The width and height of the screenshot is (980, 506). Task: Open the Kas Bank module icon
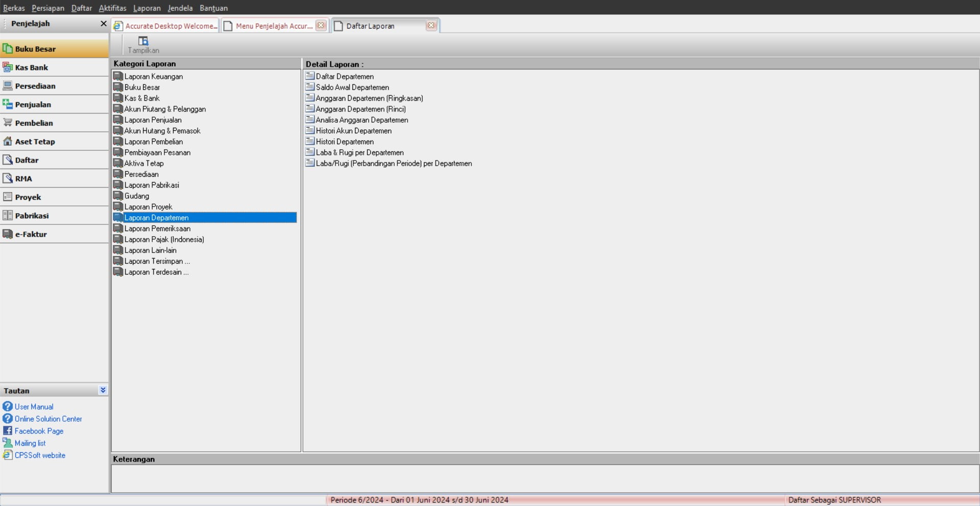coord(8,67)
